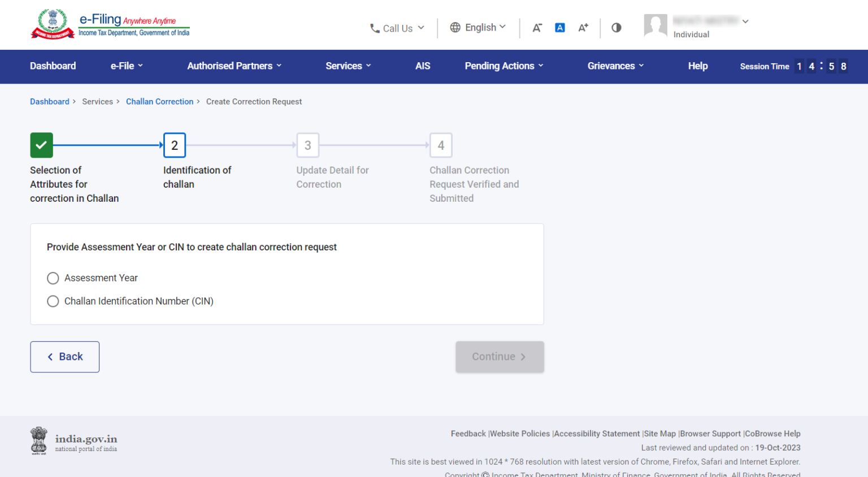868x477 pixels.
Task: Open the AIS menu item
Action: click(423, 66)
